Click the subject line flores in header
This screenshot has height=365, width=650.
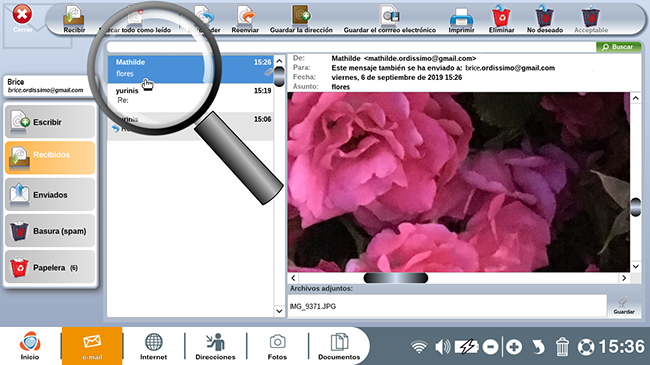(340, 87)
